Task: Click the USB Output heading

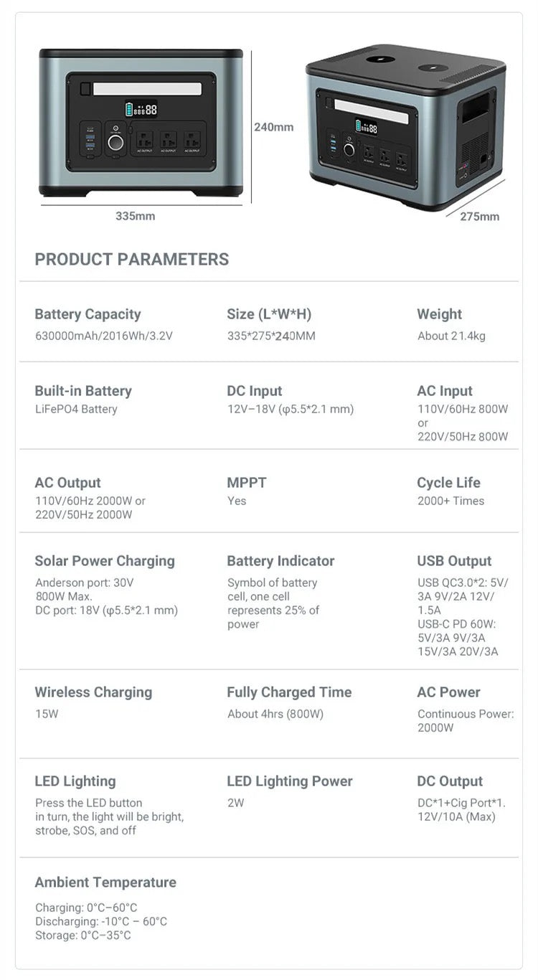Action: tap(454, 561)
